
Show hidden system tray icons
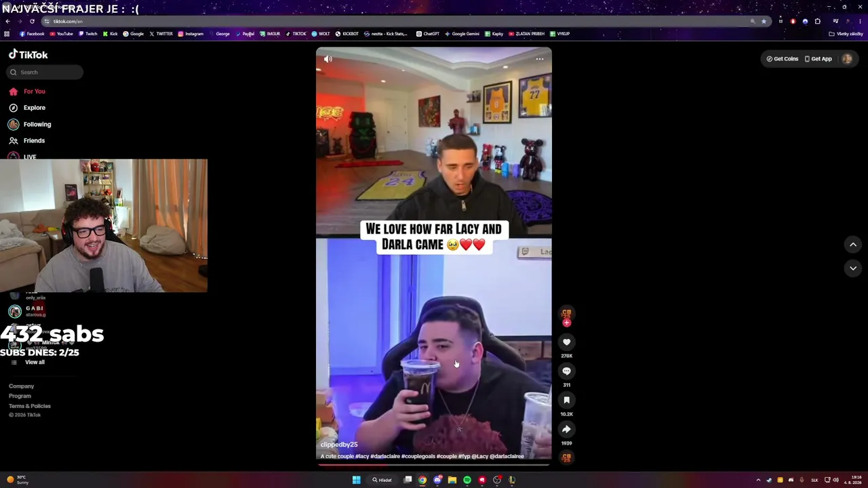tap(758, 480)
